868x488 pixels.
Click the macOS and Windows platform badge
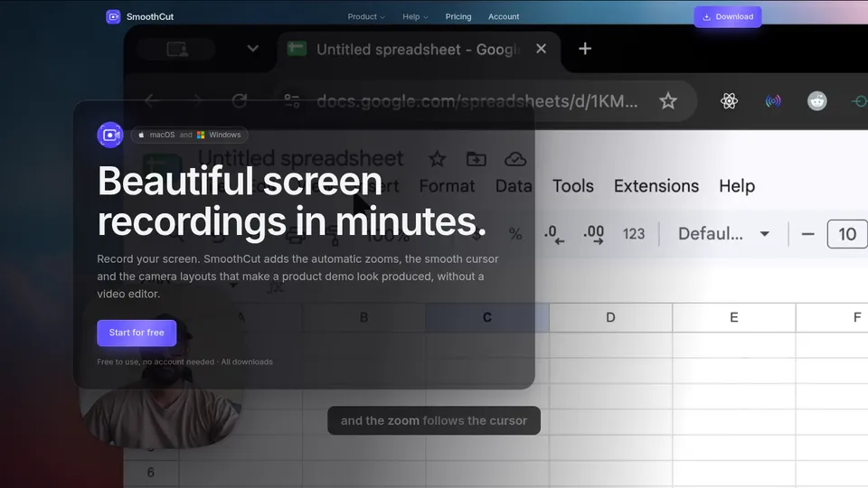(x=189, y=135)
